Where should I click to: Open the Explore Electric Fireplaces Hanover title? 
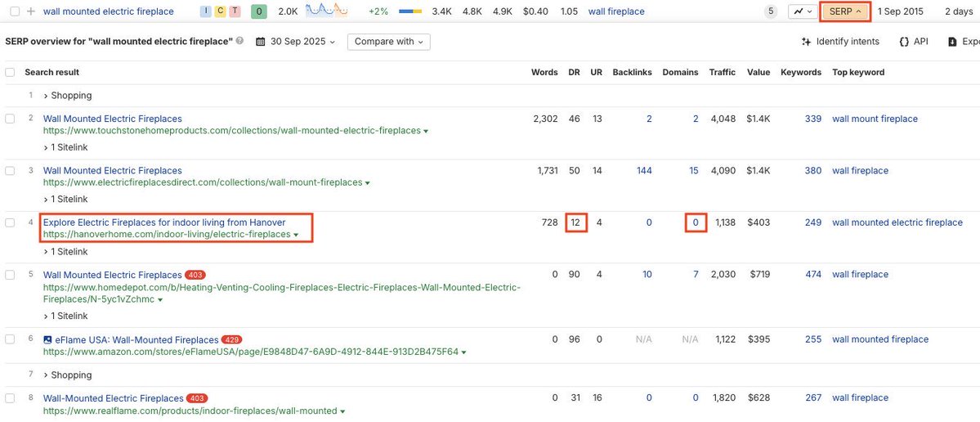point(164,222)
